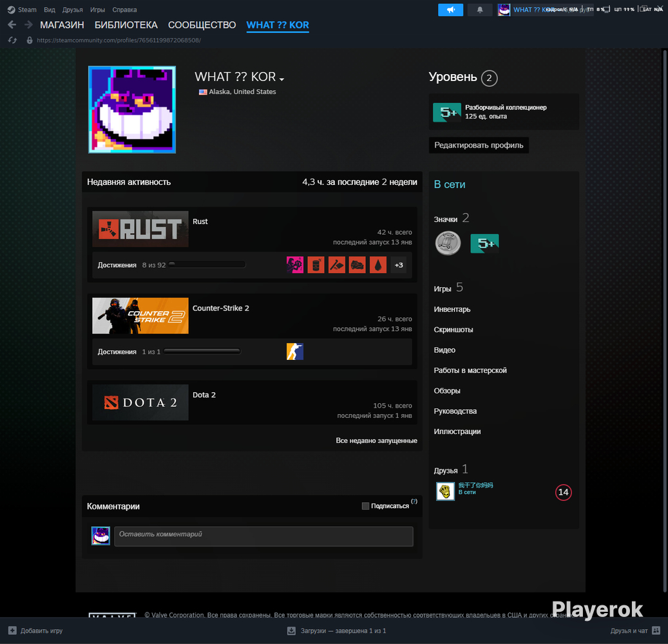
Task: Click the friend level 14 circle
Action: coord(563,493)
